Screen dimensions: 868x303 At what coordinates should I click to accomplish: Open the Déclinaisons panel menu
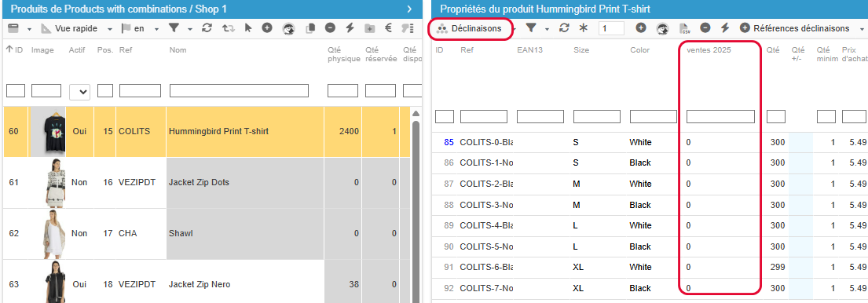tap(471, 28)
